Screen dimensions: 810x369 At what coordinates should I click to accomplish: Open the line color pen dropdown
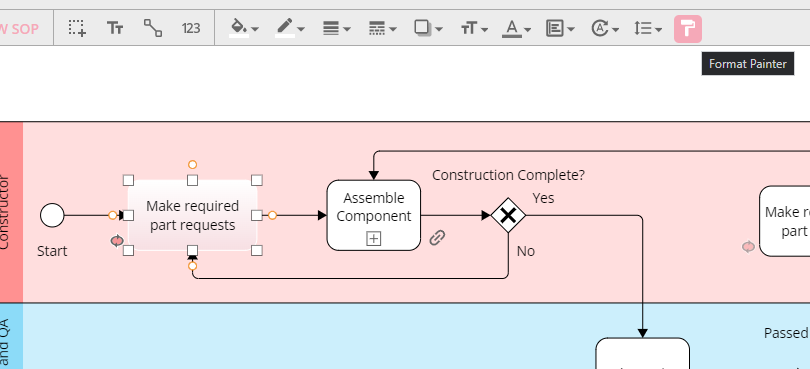pyautogui.click(x=290, y=28)
